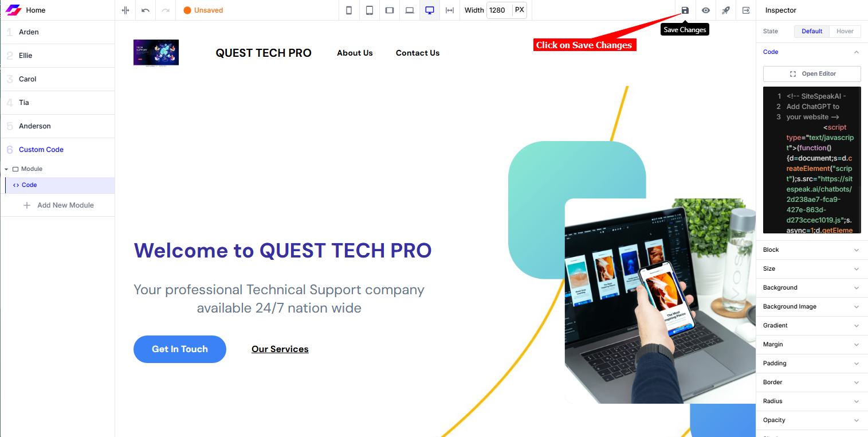Click the Save Changes disk icon
The width and height of the screenshot is (868, 437).
pos(685,10)
